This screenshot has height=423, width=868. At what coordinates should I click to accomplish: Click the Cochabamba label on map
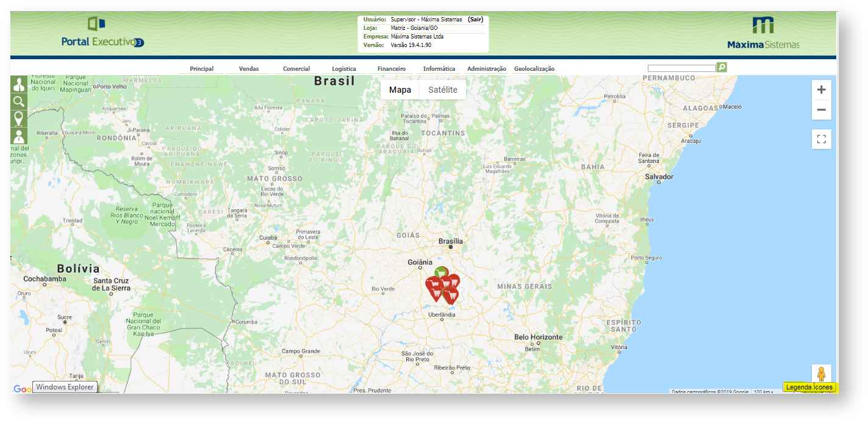pos(45,279)
